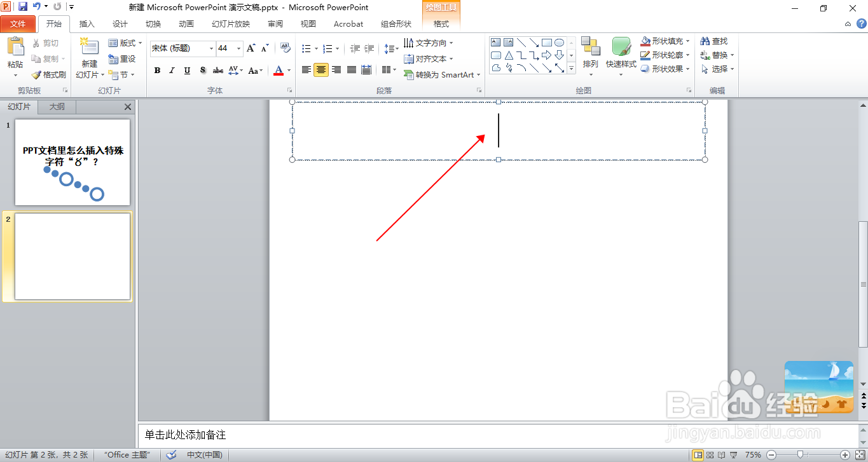Select the Right Arrow shape in gallery
868x462 pixels.
tap(546, 55)
